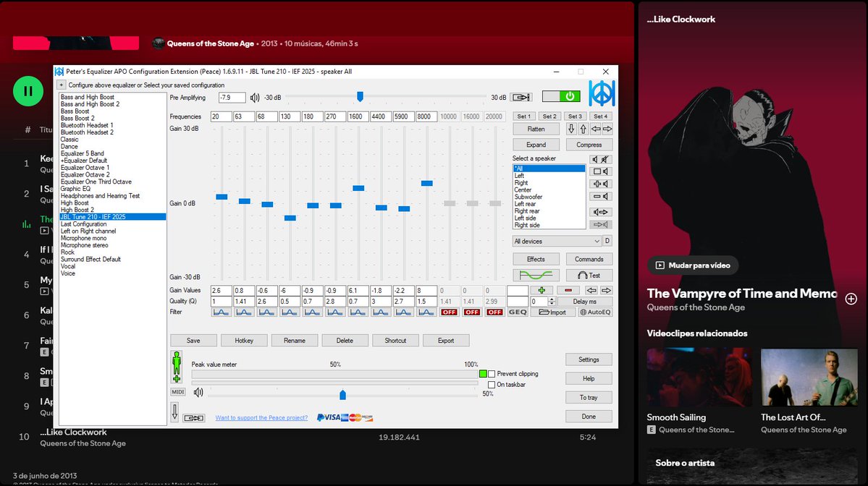Shift gains up with the up arrow
The width and height of the screenshot is (868, 486).
[583, 129]
